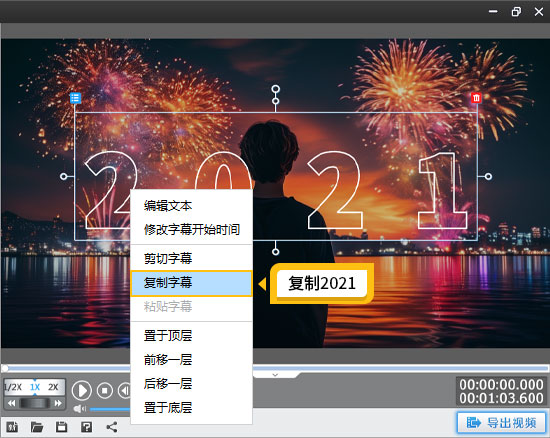Delete the subtitle with red trash icon
550x438 pixels.
476,98
